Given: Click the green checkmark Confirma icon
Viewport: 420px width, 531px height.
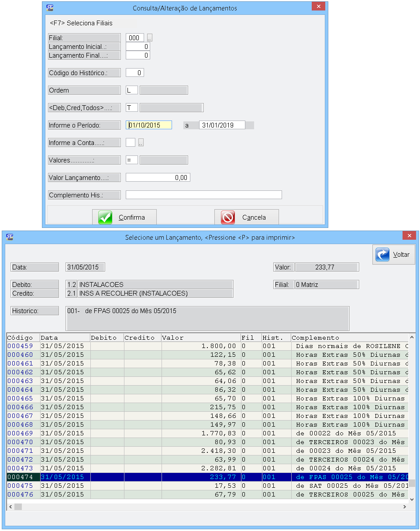Looking at the screenshot, I should point(105,217).
